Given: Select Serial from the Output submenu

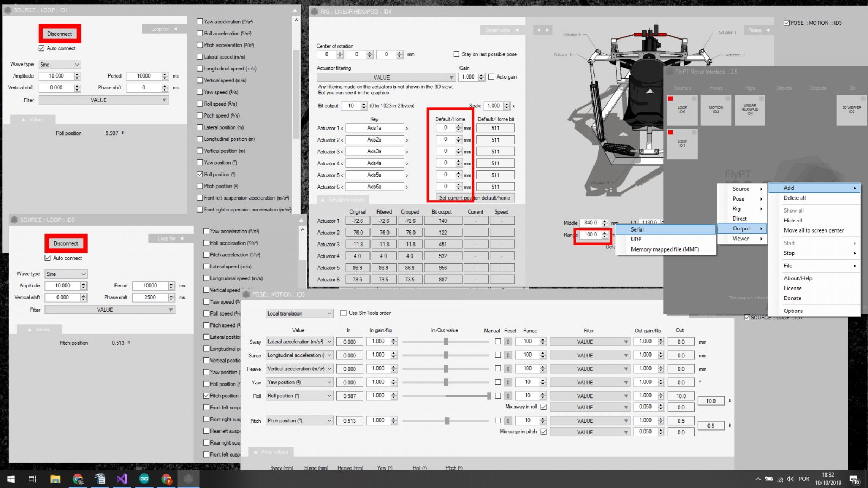Looking at the screenshot, I should pyautogui.click(x=666, y=229).
